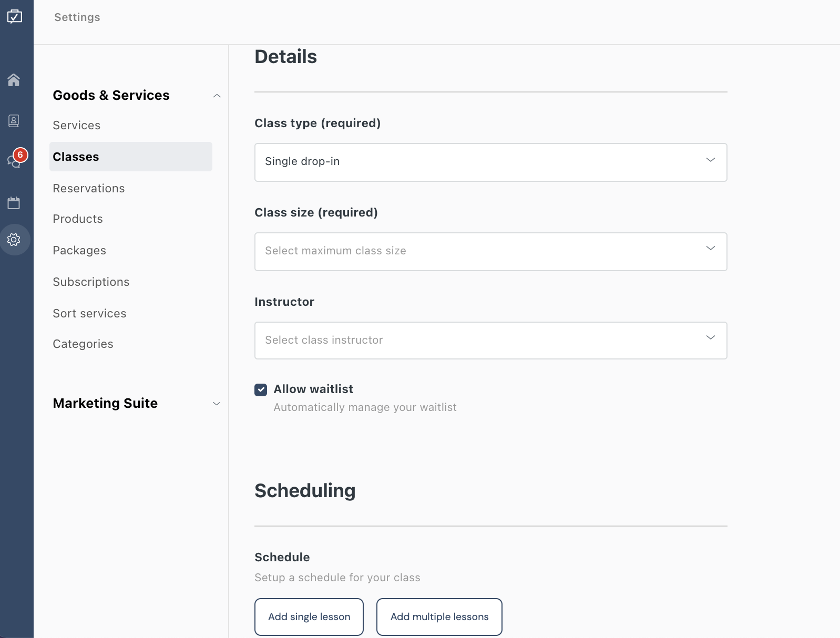Click the Settings gear icon

(x=14, y=240)
